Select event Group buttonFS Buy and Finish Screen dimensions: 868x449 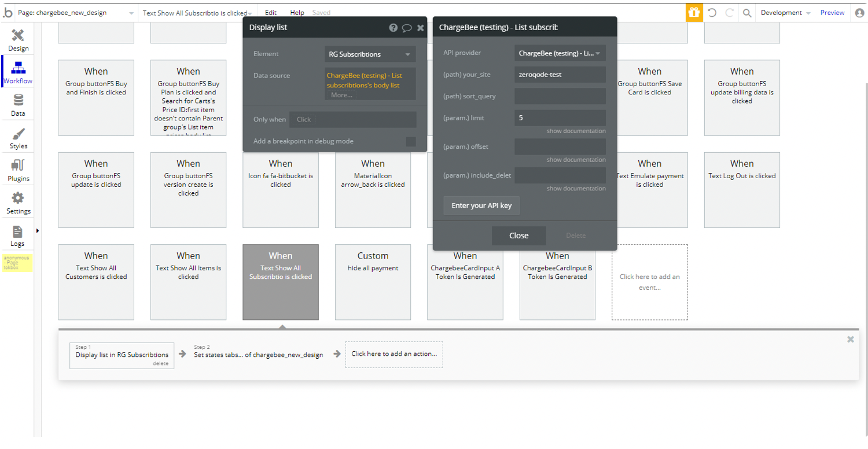click(96, 98)
